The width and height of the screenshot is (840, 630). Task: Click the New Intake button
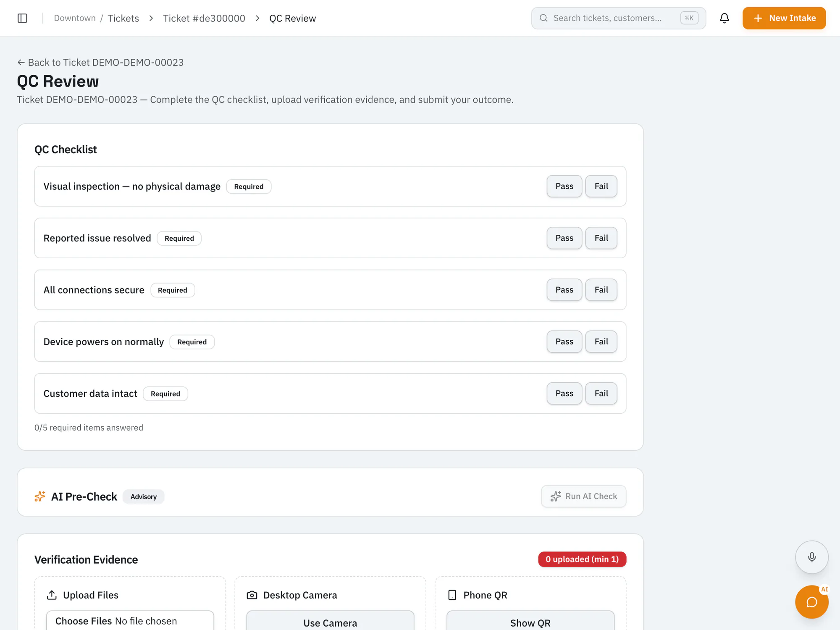[784, 18]
